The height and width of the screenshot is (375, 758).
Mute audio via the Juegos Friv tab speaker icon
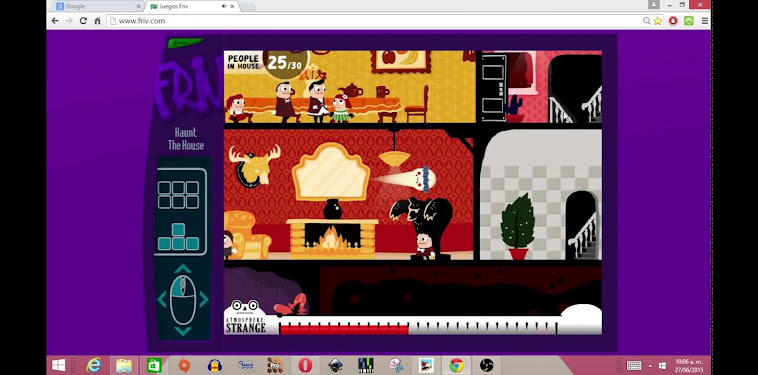click(x=224, y=6)
